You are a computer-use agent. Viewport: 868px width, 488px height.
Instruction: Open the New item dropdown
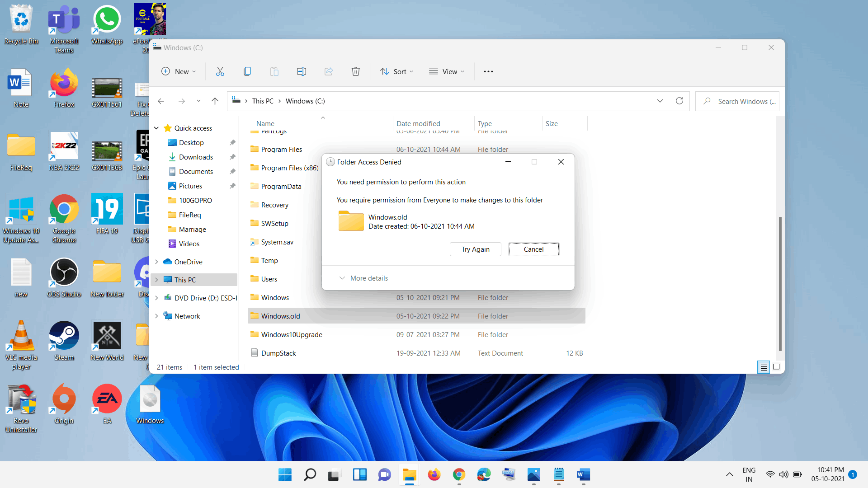179,71
